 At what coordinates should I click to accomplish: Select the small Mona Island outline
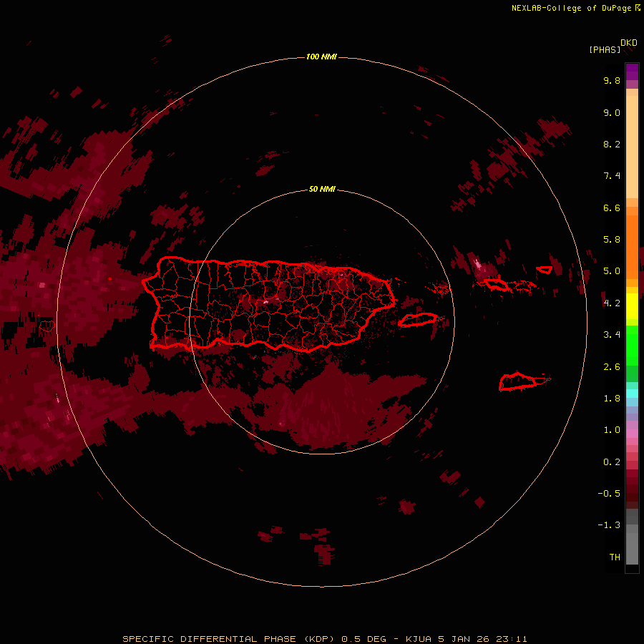click(47, 326)
